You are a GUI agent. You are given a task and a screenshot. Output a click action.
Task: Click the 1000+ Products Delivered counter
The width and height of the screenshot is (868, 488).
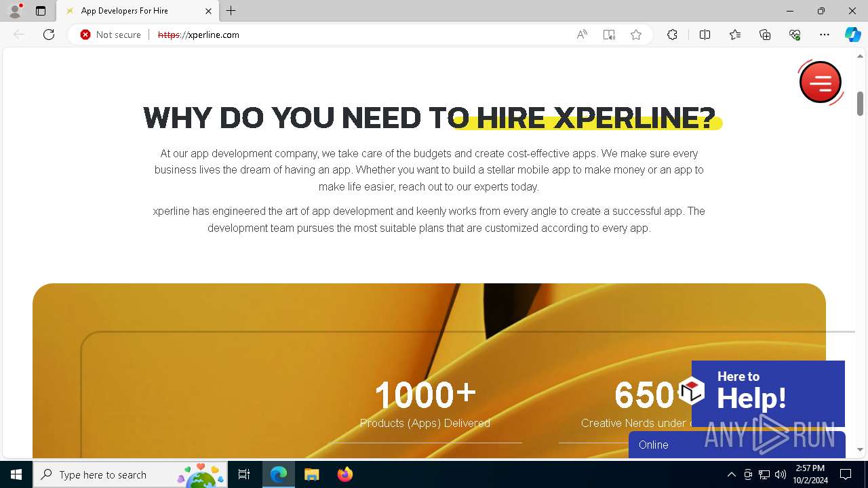pyautogui.click(x=425, y=405)
